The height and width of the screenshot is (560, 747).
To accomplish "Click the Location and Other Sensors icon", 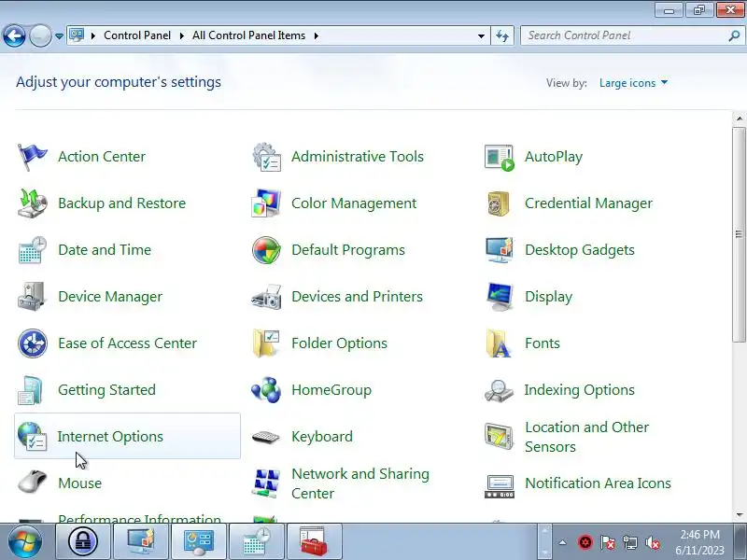I will click(499, 436).
